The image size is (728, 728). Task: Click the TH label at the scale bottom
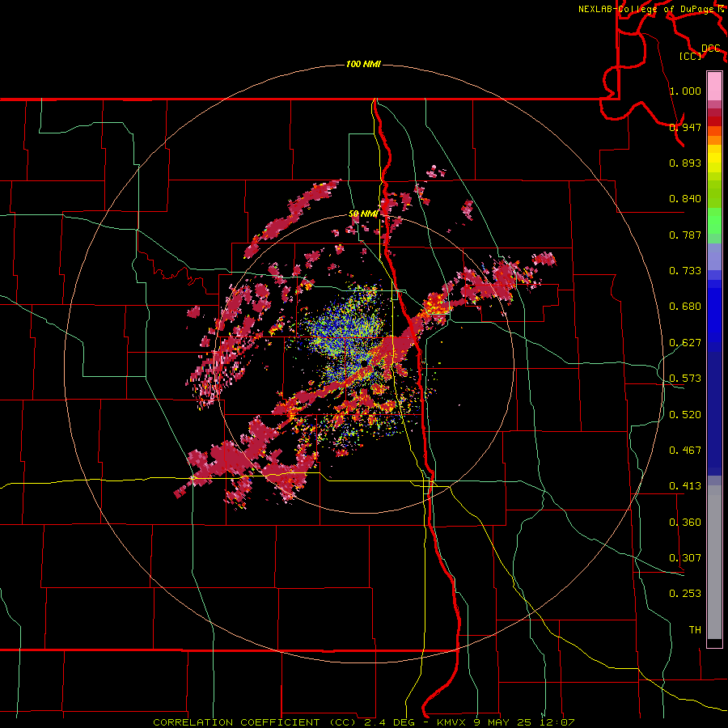pyautogui.click(x=695, y=630)
